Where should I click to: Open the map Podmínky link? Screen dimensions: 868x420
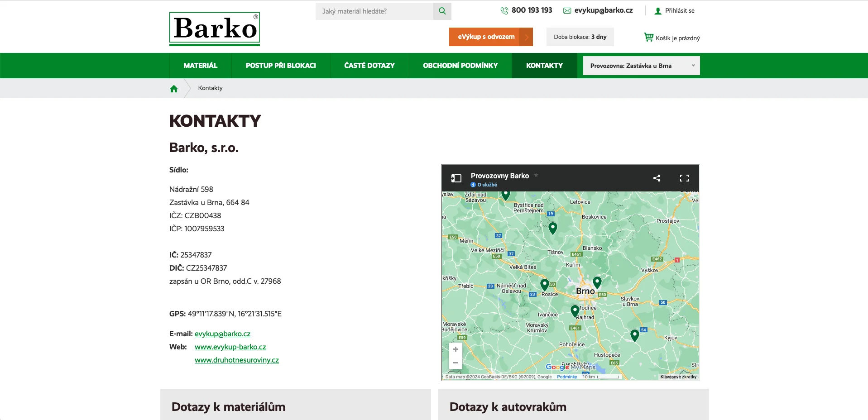click(567, 377)
